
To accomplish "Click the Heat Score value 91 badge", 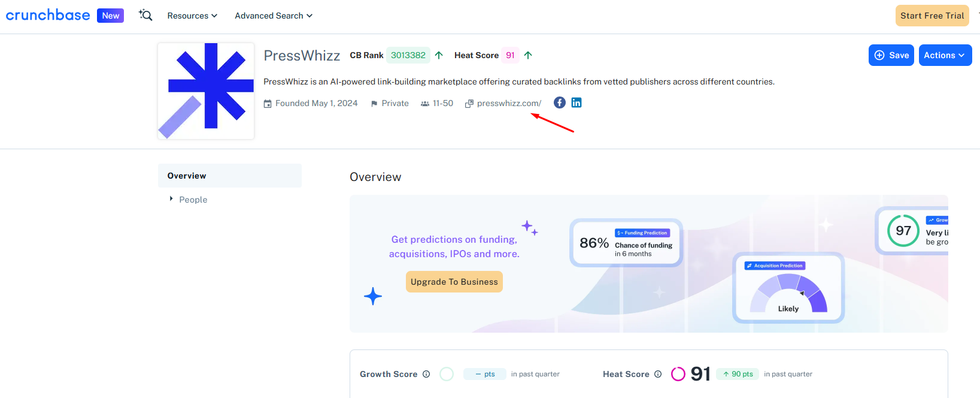I will pyautogui.click(x=510, y=55).
